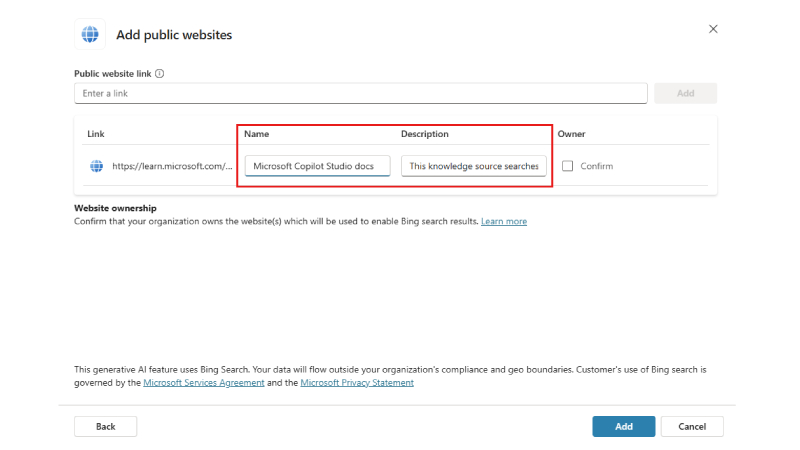Open the Microsoft Privacy Statement link

click(x=357, y=383)
